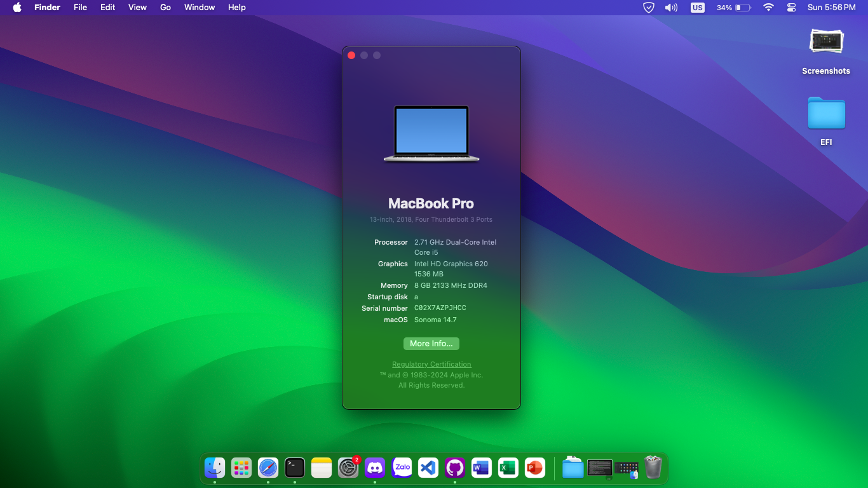Viewport: 868px width, 488px height.
Task: Open the Finder menu
Action: [47, 8]
